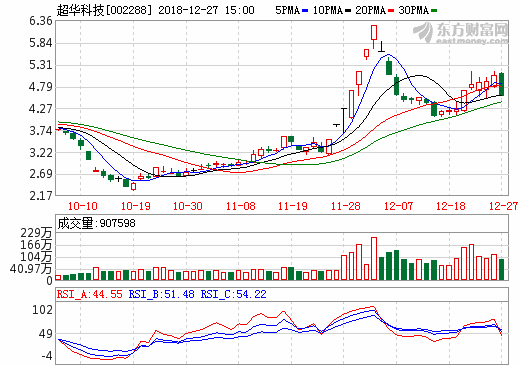
Task: Click the 5.84 price axis label
Action: point(41,43)
